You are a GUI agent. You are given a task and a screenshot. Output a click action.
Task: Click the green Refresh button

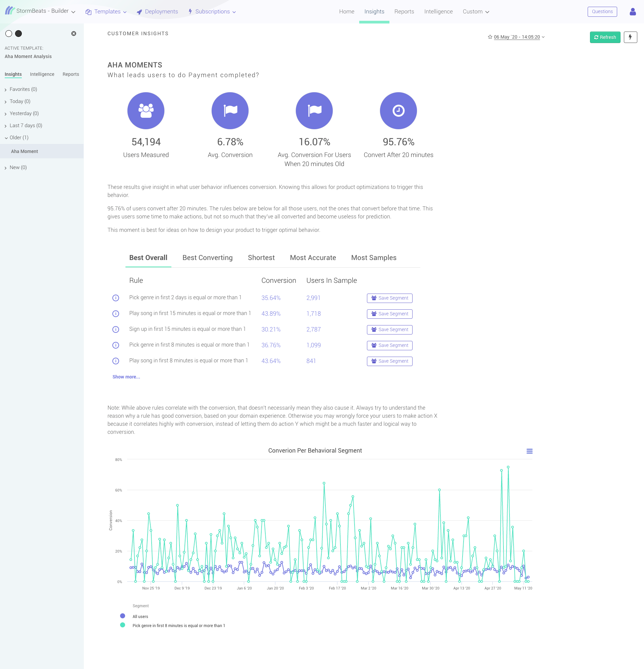pos(604,37)
